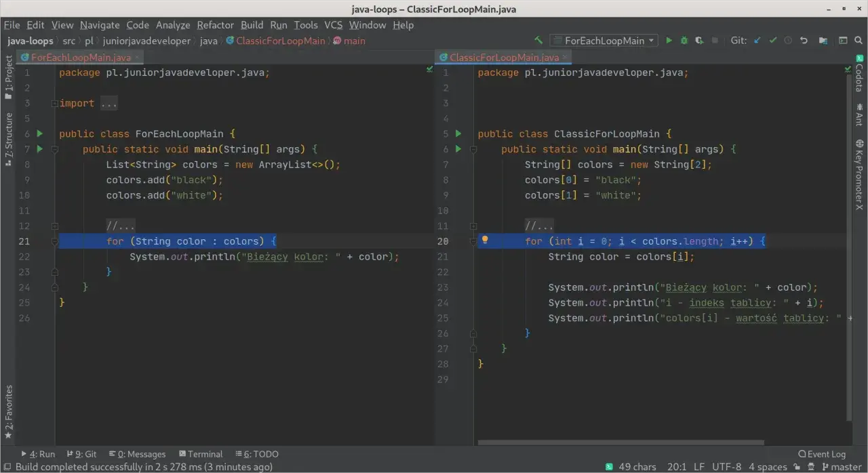The height and width of the screenshot is (473, 868).
Task: Open the Terminal tool window
Action: point(201,454)
